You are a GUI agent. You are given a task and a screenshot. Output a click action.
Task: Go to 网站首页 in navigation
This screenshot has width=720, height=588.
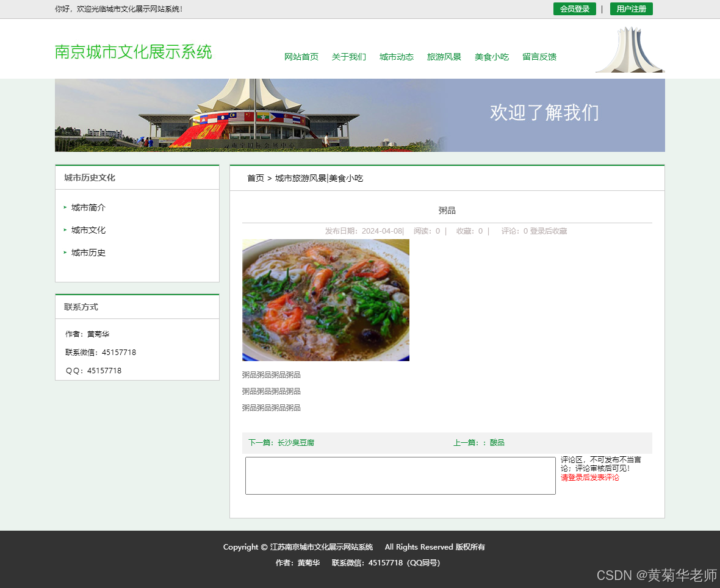pyautogui.click(x=301, y=57)
